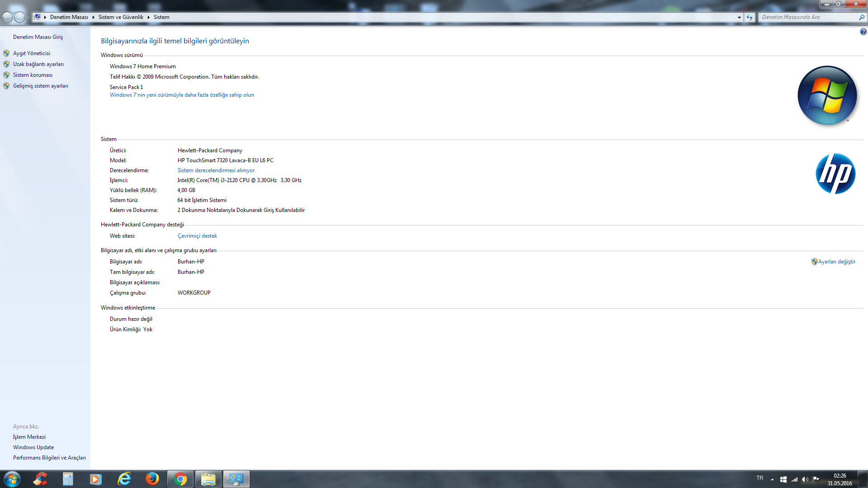Click the processor value Intel Core i3-2120
This screenshot has height=488, width=868.
[x=240, y=180]
